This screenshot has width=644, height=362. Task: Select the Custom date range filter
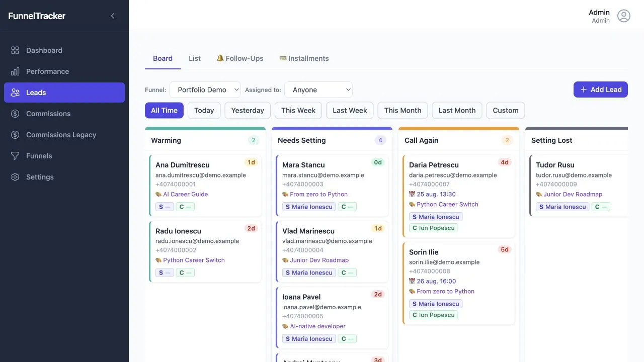click(x=506, y=111)
